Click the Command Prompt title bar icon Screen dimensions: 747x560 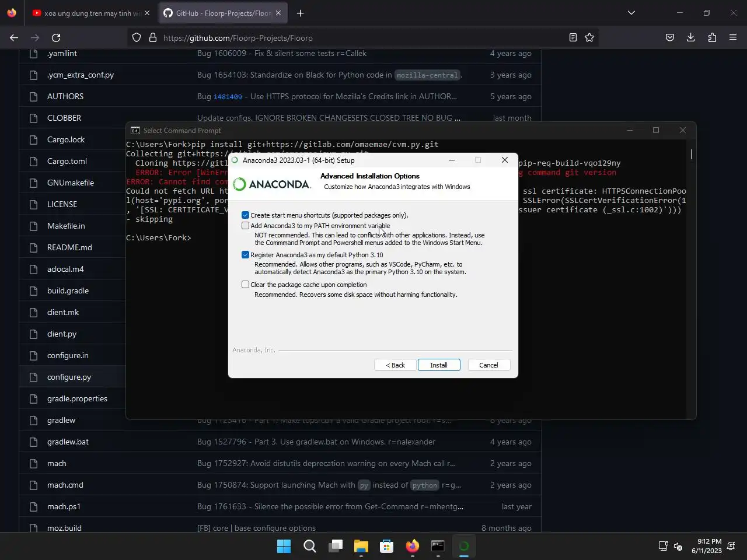pyautogui.click(x=135, y=131)
